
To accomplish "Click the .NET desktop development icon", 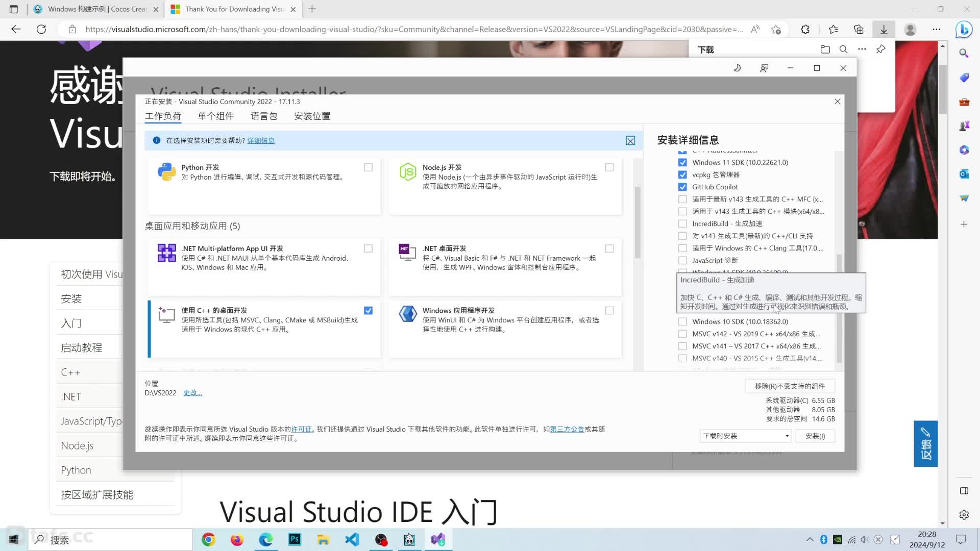I will pos(408,253).
